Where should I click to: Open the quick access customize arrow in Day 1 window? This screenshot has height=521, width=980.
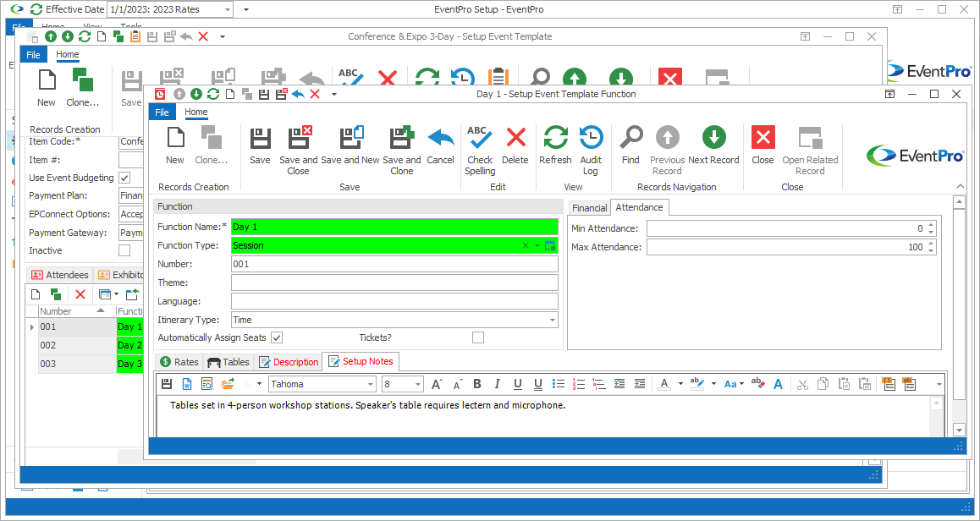pyautogui.click(x=333, y=95)
